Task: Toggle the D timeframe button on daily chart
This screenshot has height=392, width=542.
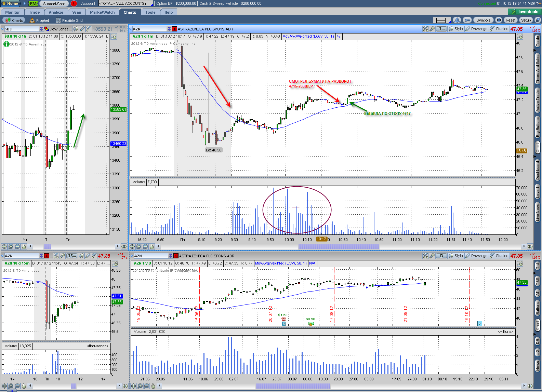Action: [442, 256]
